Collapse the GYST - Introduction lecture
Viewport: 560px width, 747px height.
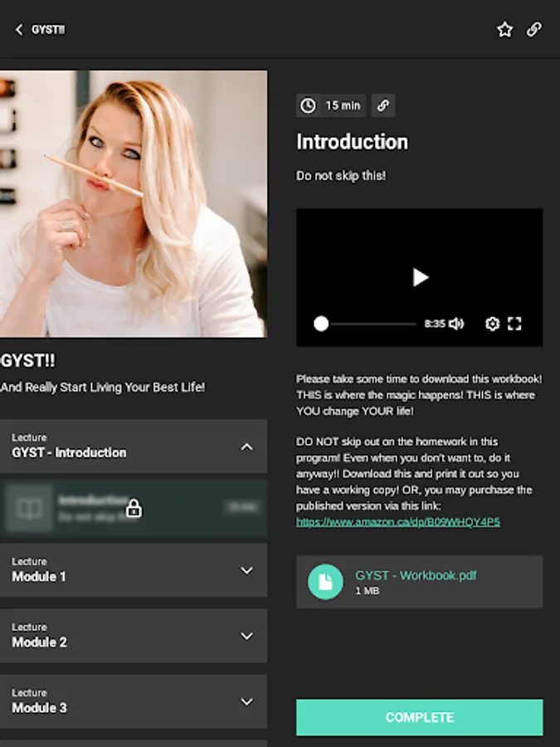tap(246, 447)
